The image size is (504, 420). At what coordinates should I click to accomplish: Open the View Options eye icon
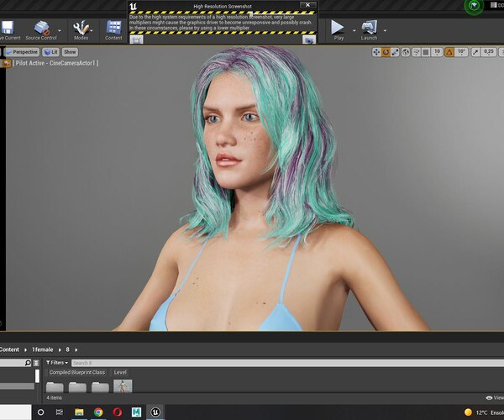tap(489, 398)
